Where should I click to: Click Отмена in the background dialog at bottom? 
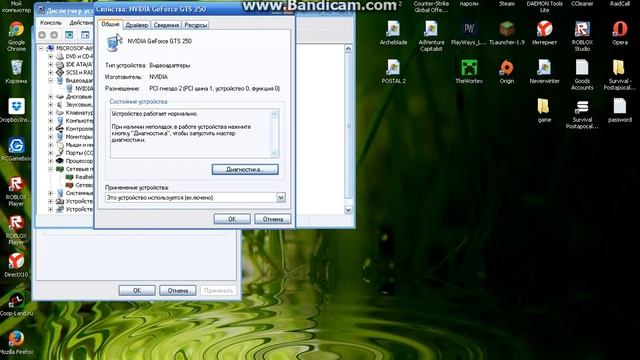point(178,291)
